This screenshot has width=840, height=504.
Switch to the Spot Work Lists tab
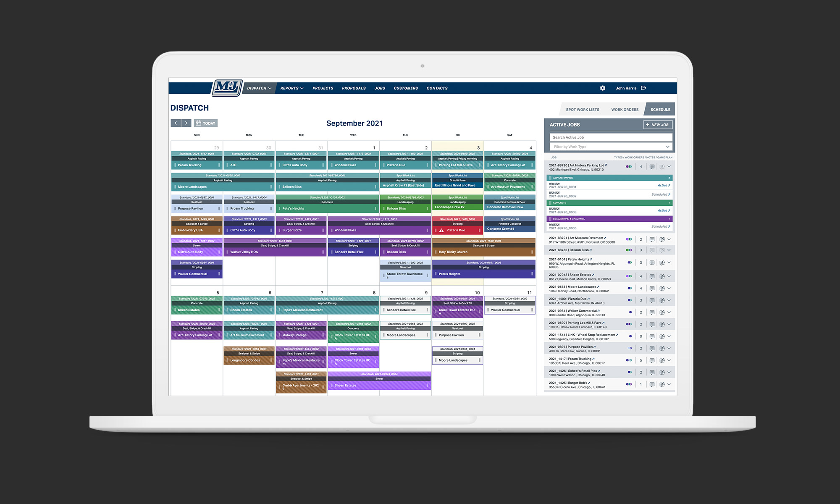tap(582, 110)
